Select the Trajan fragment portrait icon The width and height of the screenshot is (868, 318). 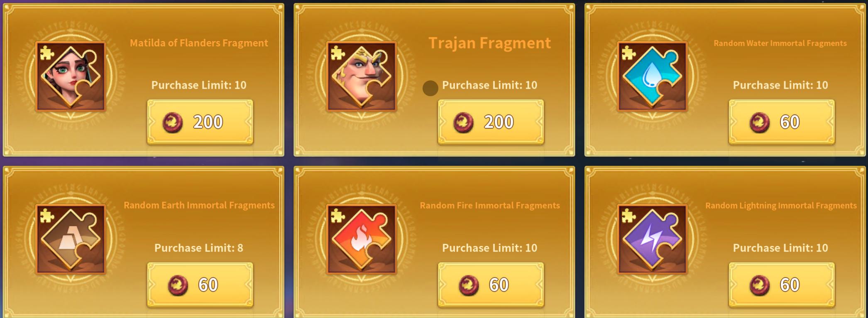(362, 76)
